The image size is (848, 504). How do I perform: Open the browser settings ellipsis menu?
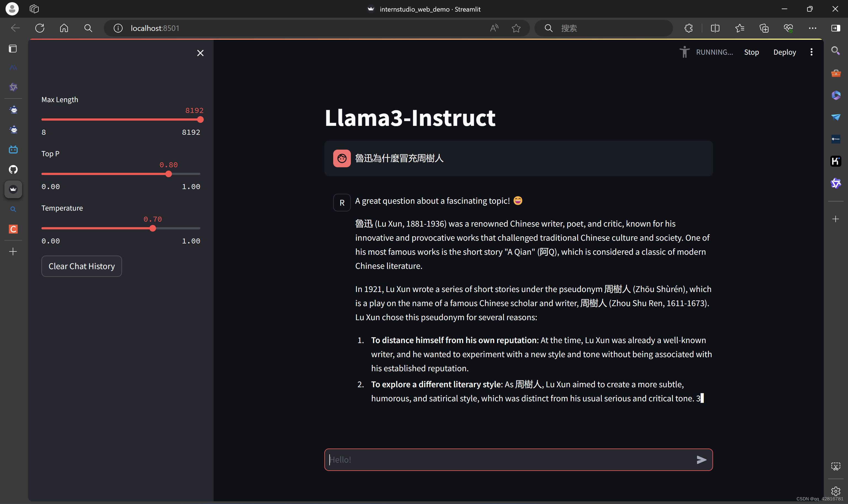tap(812, 28)
